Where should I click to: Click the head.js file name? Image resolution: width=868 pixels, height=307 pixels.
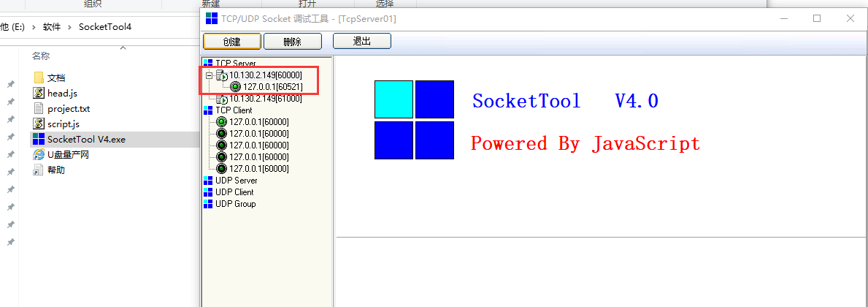point(62,93)
